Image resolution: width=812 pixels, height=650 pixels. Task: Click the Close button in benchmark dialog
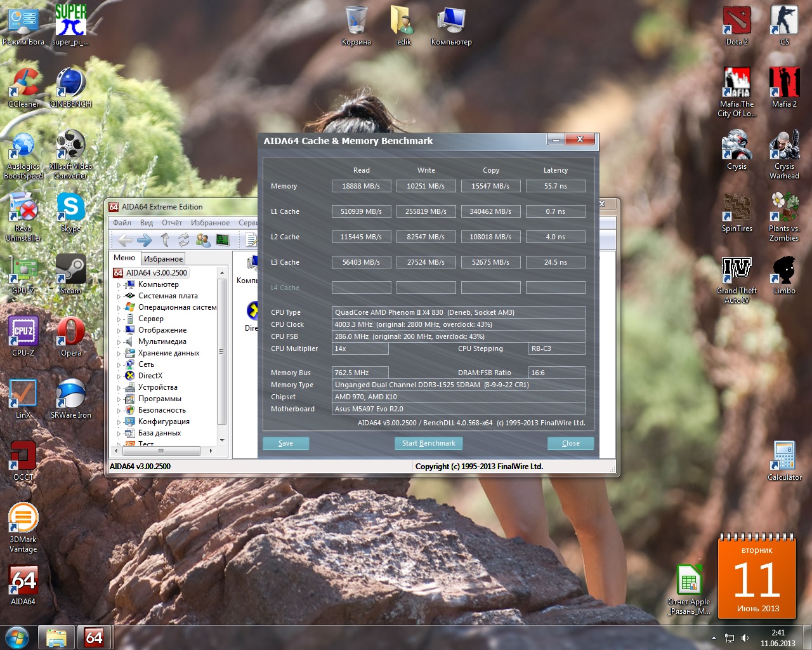coord(571,443)
